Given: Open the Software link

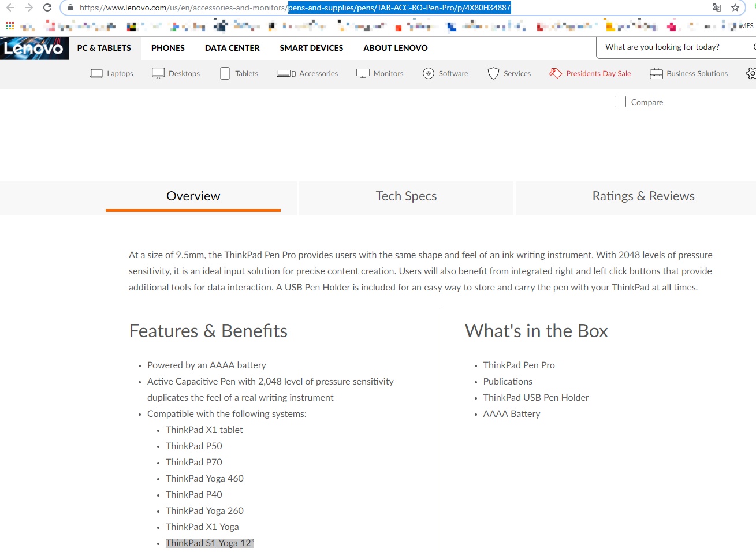Looking at the screenshot, I should click(453, 74).
